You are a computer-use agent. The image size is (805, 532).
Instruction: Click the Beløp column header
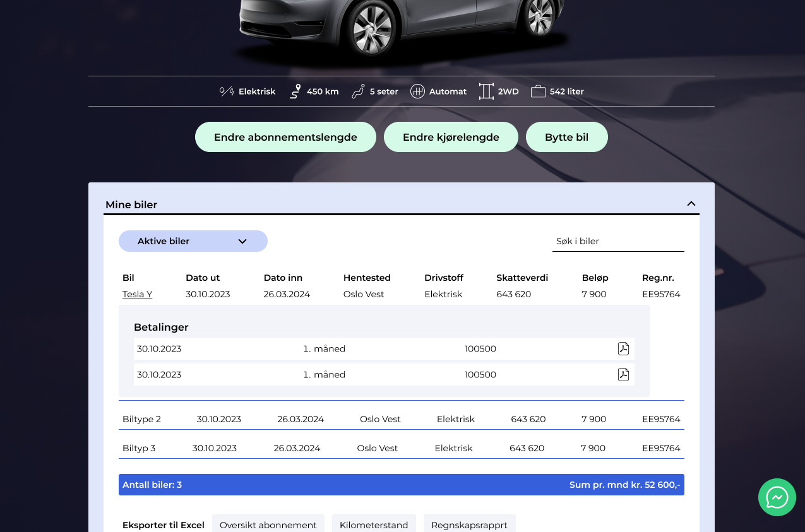tap(595, 278)
